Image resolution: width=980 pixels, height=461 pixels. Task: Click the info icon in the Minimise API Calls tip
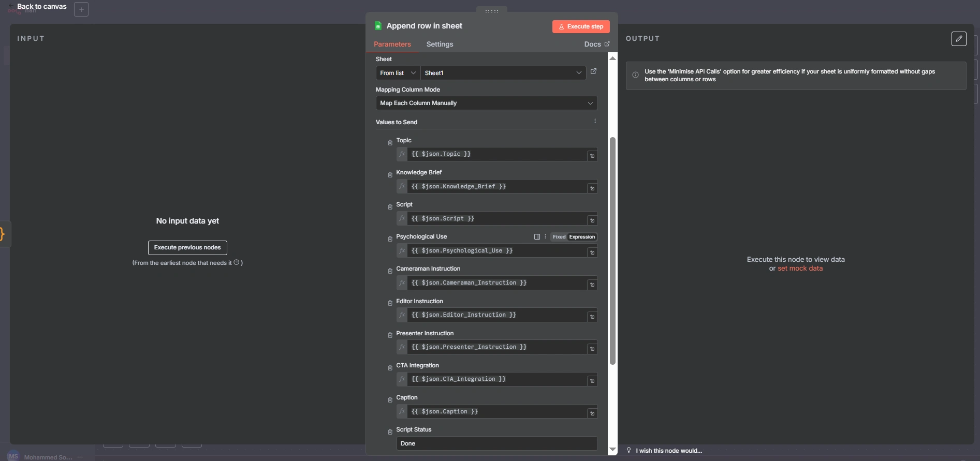pyautogui.click(x=635, y=75)
